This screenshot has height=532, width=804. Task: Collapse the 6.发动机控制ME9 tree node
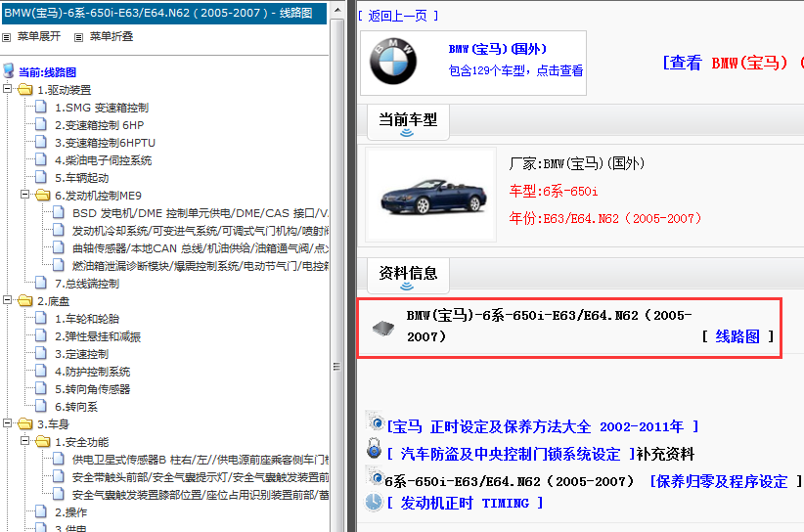24,195
